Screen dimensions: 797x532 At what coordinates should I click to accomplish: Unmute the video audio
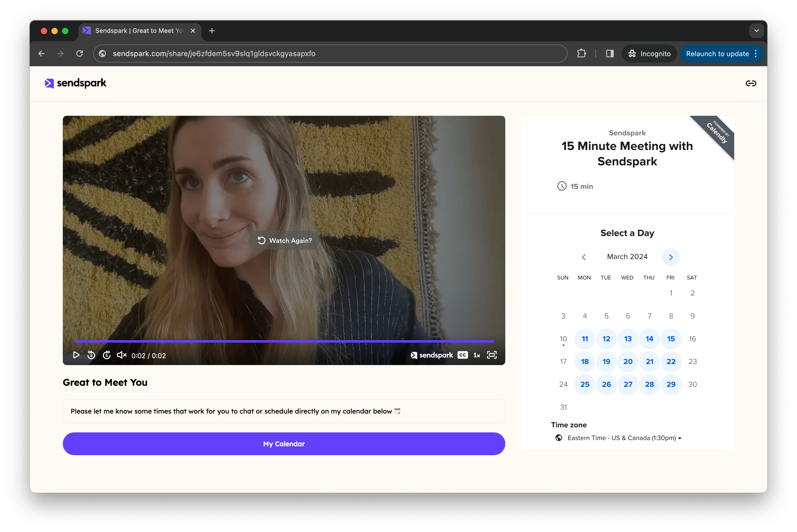[x=121, y=355]
